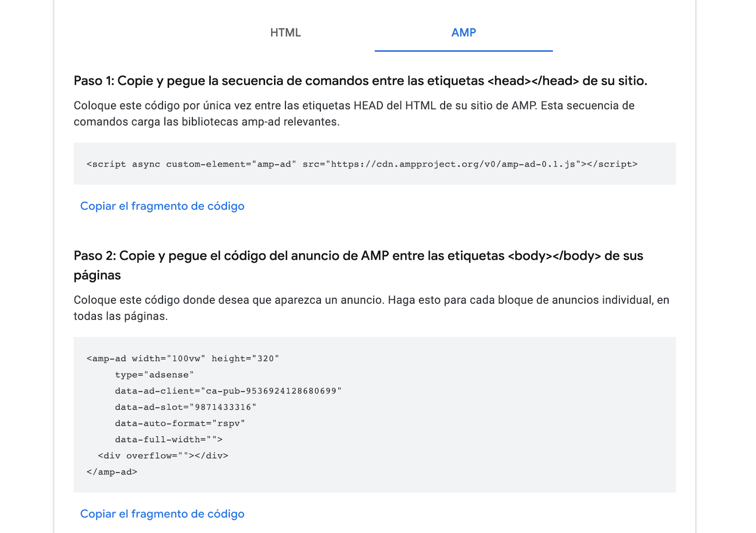756x533 pixels.
Task: Click the closing </amp-ad> tag line
Action: click(x=112, y=472)
